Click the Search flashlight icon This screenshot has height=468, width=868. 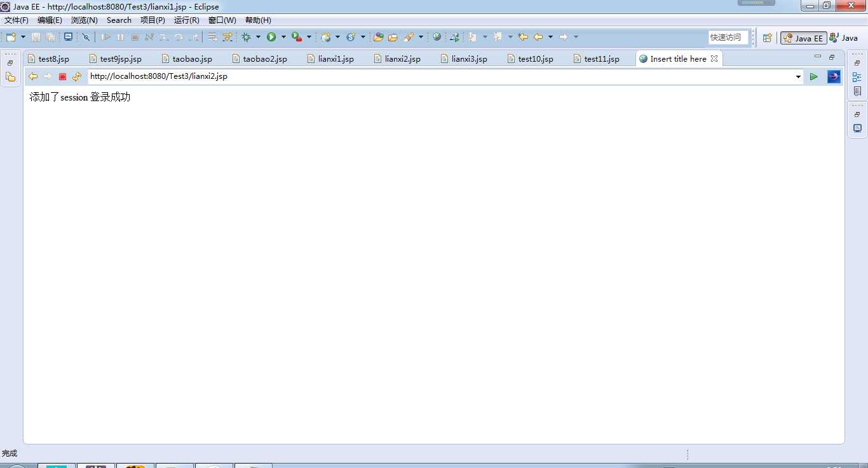409,38
